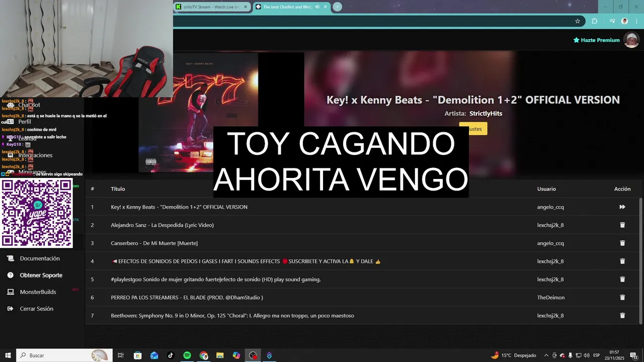Open Google Chrome from the taskbar

coord(203,355)
